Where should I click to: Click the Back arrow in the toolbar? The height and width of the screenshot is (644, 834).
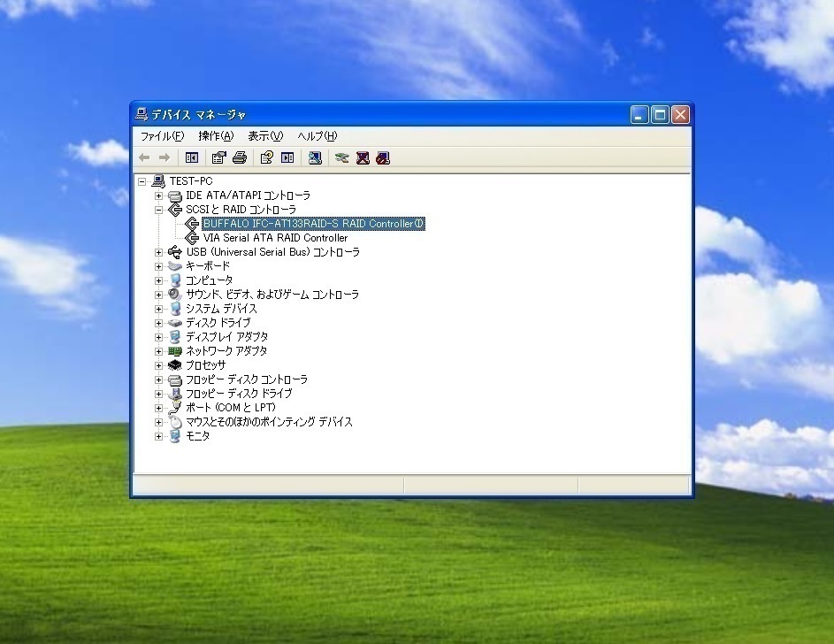click(x=144, y=158)
